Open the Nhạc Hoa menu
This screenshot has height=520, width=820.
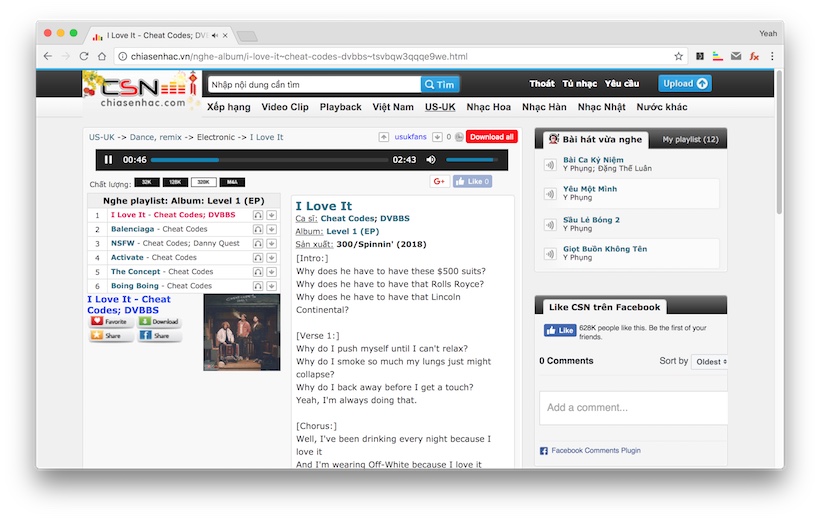pos(488,107)
